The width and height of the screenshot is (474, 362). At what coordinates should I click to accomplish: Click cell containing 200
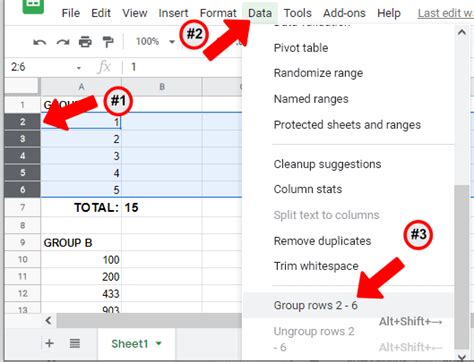coord(81,276)
